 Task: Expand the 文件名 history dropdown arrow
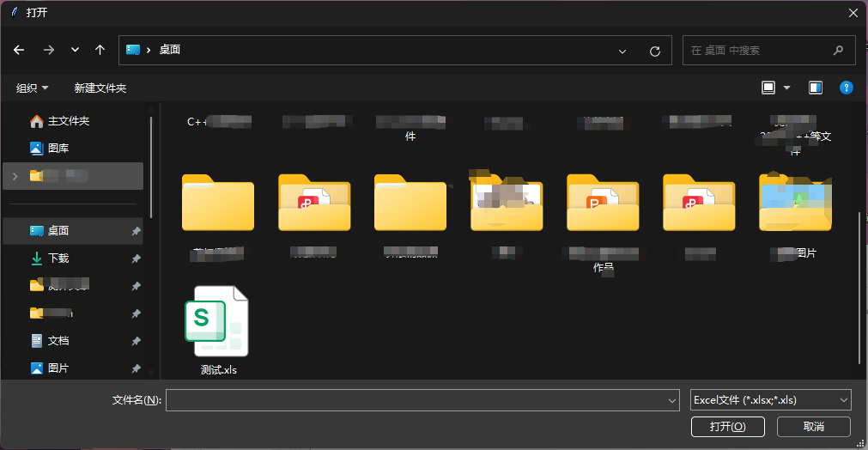click(x=672, y=400)
